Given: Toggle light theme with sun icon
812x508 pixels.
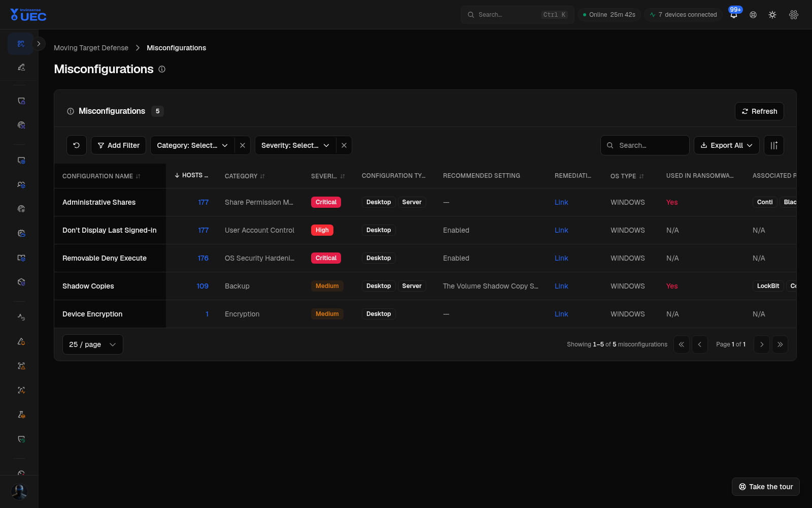Looking at the screenshot, I should pyautogui.click(x=772, y=15).
